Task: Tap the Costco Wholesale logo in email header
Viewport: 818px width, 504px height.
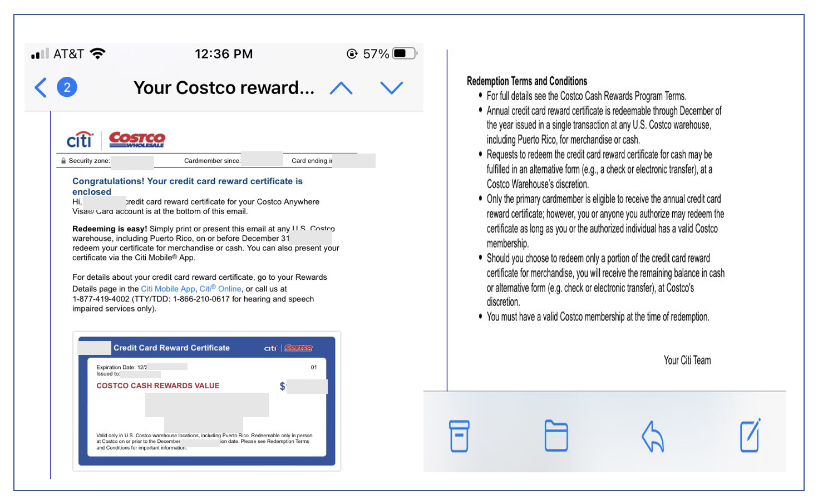Action: tap(137, 140)
